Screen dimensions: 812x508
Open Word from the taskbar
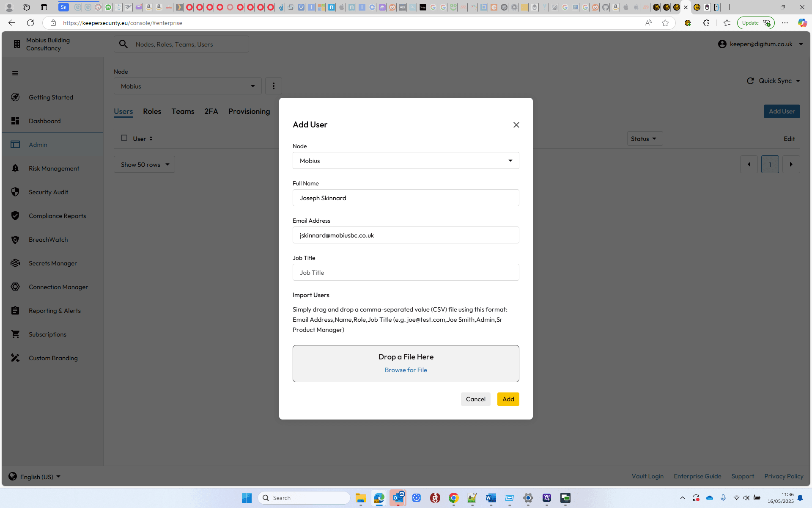click(491, 498)
